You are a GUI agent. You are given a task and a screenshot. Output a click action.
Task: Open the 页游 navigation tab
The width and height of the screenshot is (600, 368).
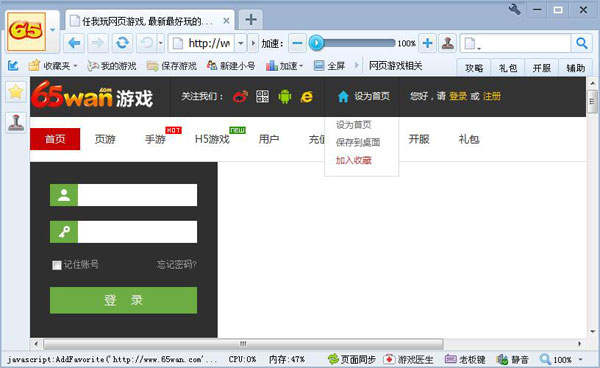tap(105, 139)
